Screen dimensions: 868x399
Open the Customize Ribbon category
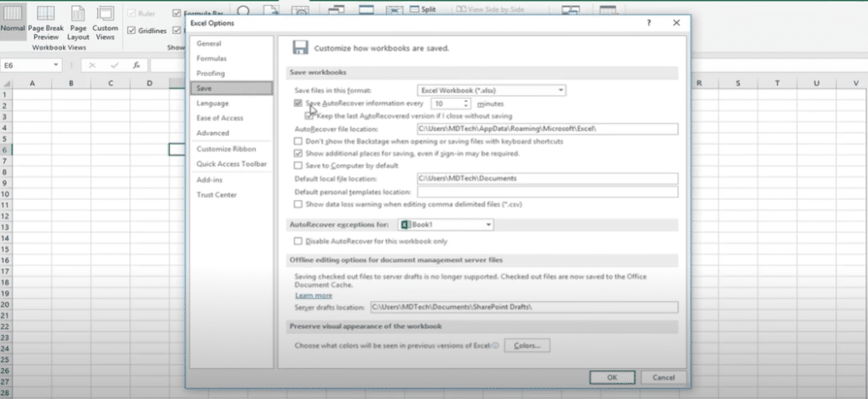231,150
